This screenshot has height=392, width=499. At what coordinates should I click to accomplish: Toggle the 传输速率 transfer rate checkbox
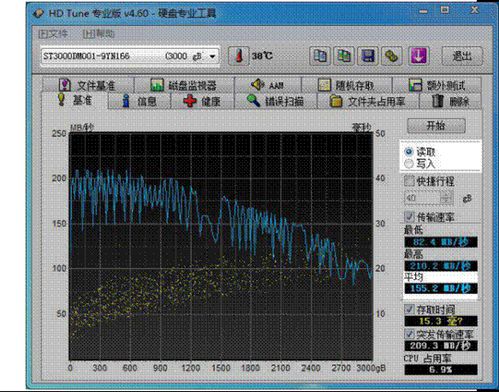[409, 217]
